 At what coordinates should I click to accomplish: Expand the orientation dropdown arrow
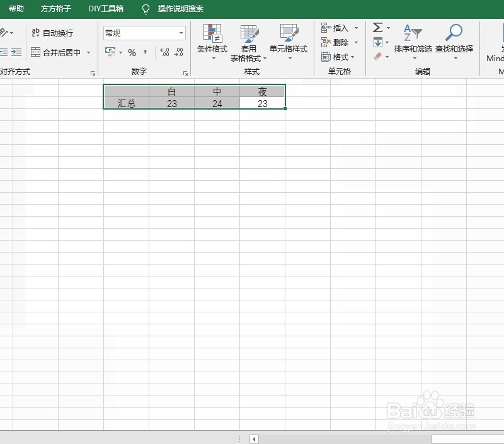12,33
